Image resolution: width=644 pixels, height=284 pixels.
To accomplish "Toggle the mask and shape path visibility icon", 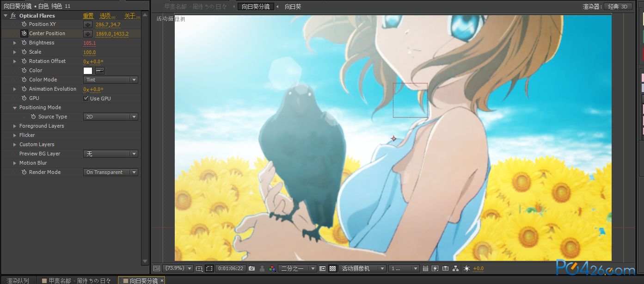I will point(209,268).
